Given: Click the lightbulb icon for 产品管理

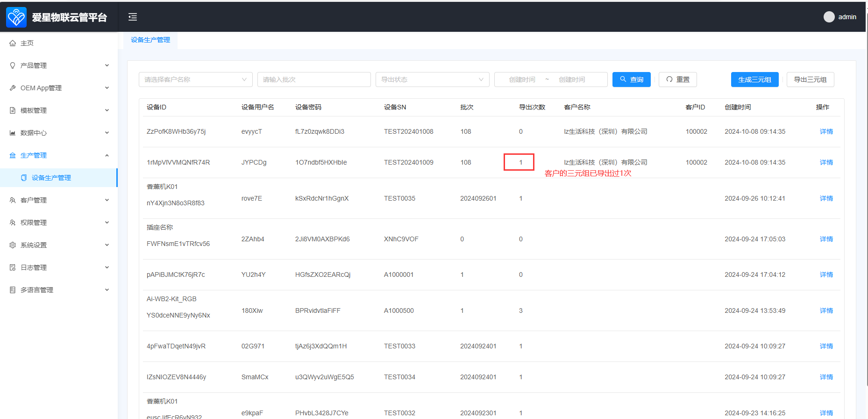Looking at the screenshot, I should pyautogui.click(x=13, y=65).
